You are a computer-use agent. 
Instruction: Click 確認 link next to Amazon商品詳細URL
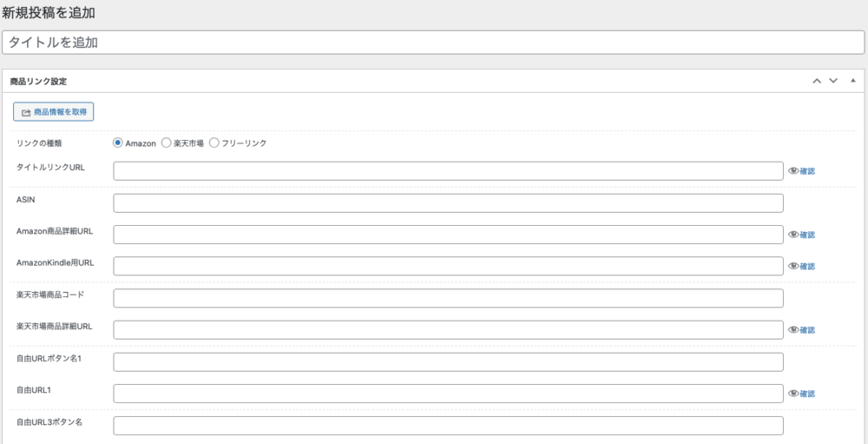tap(807, 235)
